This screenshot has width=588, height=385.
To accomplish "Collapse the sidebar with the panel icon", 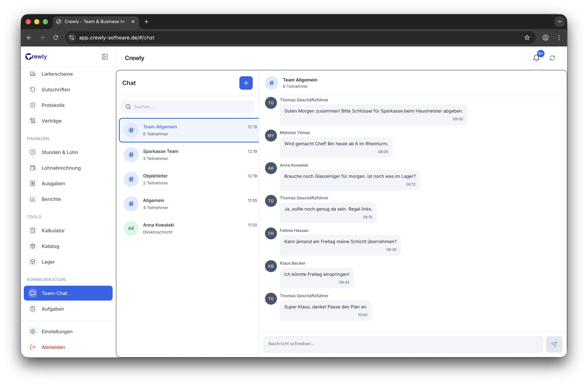I will point(105,57).
